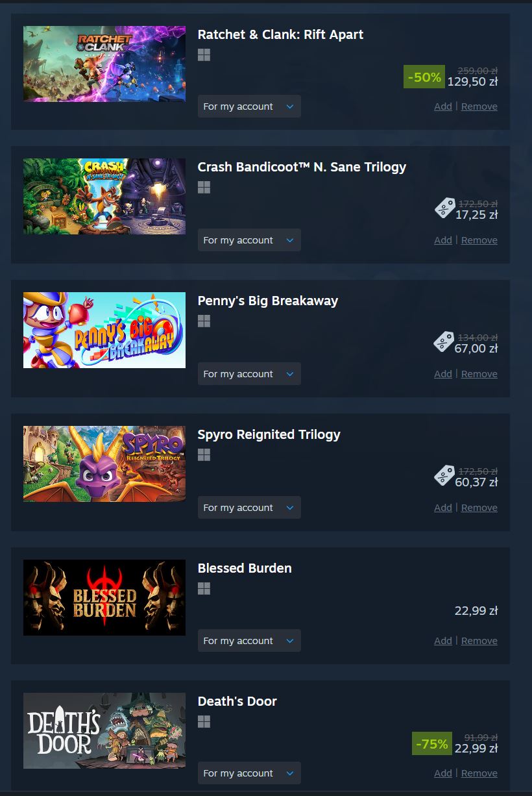Image resolution: width=532 pixels, height=796 pixels.
Task: Click the discount tag icon for Crash Bandicoot
Action: (444, 208)
